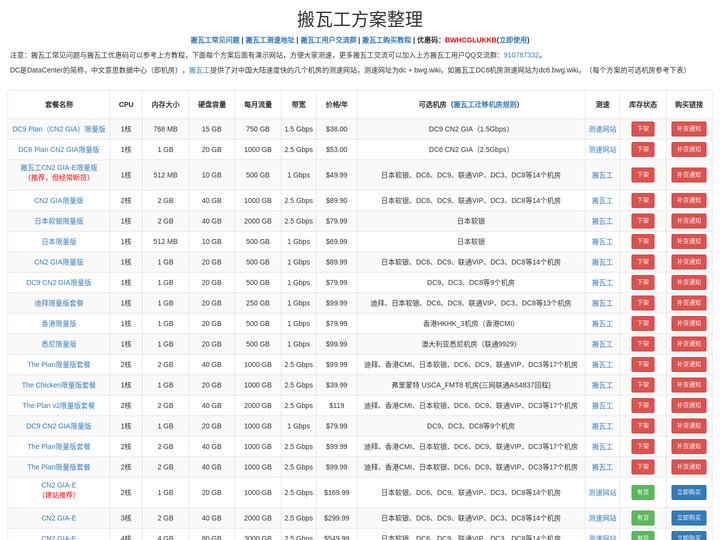720x540 pixels.
Task: Open the 日本限量版 plan link
Action: 59,242
